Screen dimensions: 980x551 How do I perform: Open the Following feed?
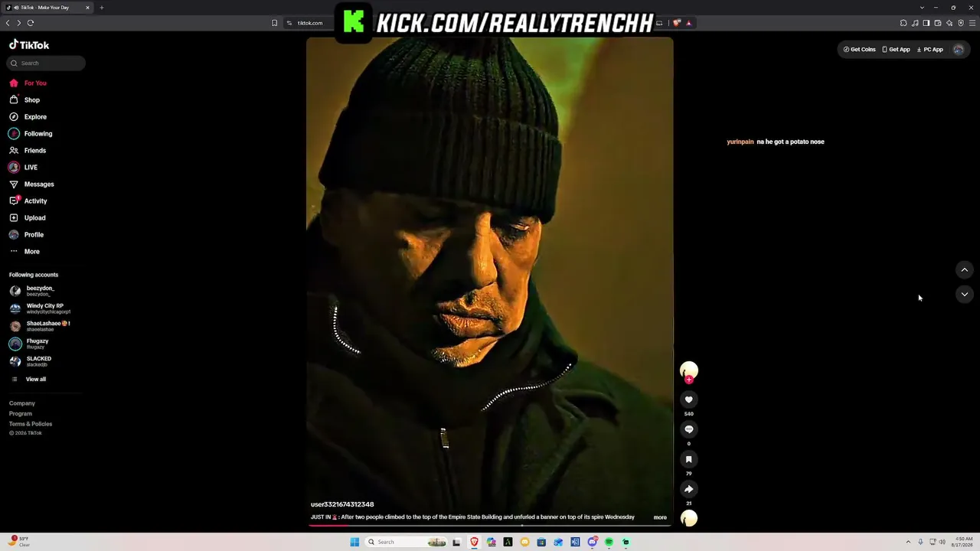31,133
